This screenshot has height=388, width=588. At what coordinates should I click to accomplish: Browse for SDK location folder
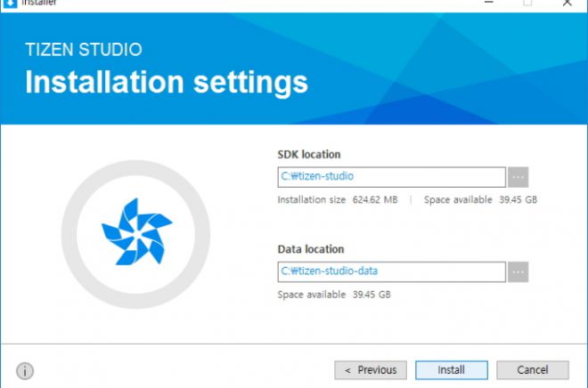tap(519, 177)
